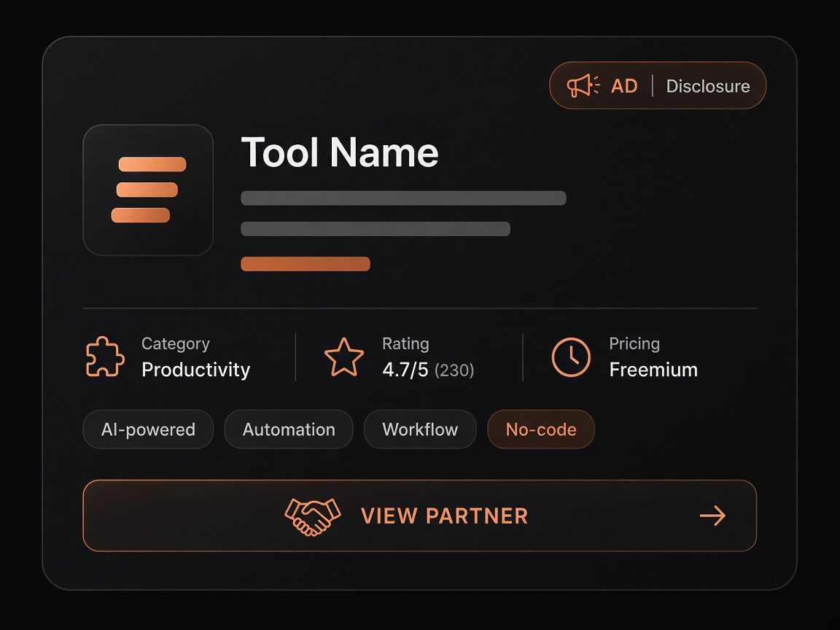Screen dimensions: 840x630
Task: Click the Automation tag
Action: point(289,429)
